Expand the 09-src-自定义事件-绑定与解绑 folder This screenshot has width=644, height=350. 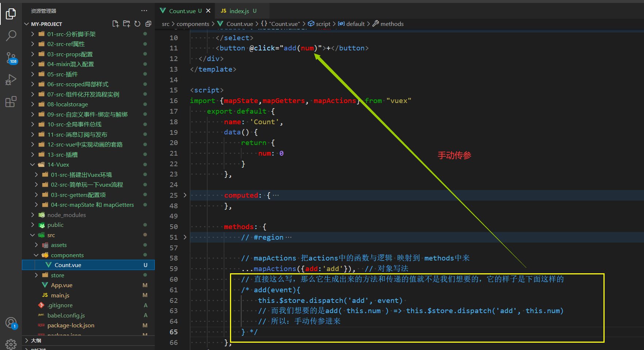click(x=88, y=114)
